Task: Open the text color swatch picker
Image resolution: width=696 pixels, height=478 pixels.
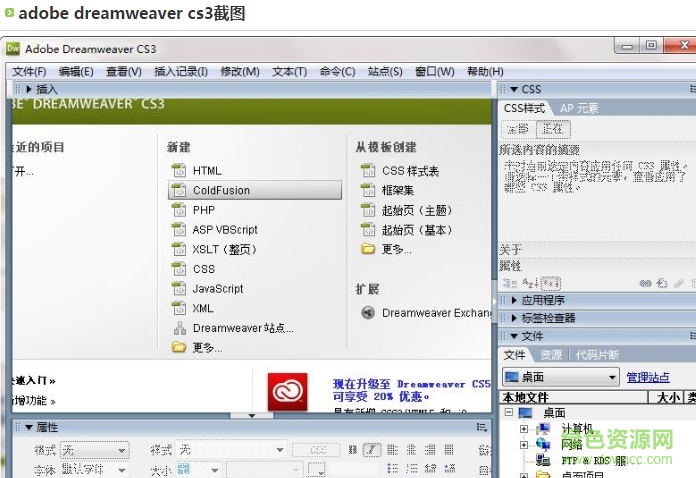Action: pyautogui.click(x=316, y=470)
